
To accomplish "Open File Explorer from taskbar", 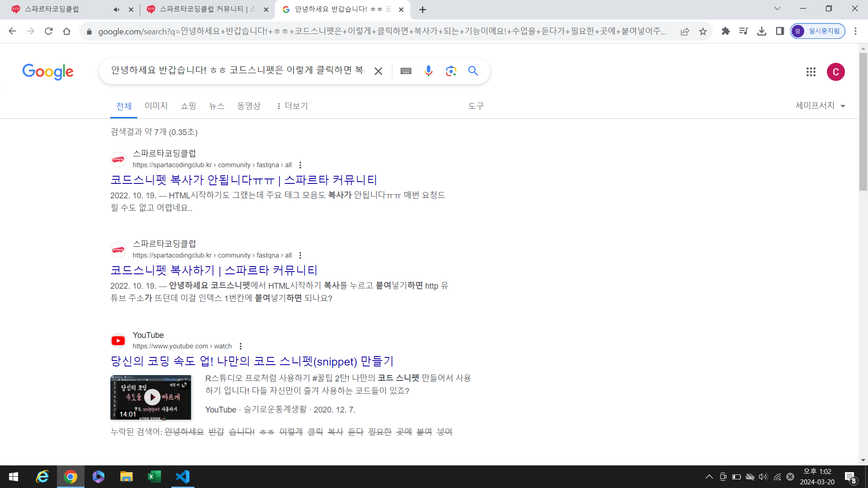I will 126,477.
